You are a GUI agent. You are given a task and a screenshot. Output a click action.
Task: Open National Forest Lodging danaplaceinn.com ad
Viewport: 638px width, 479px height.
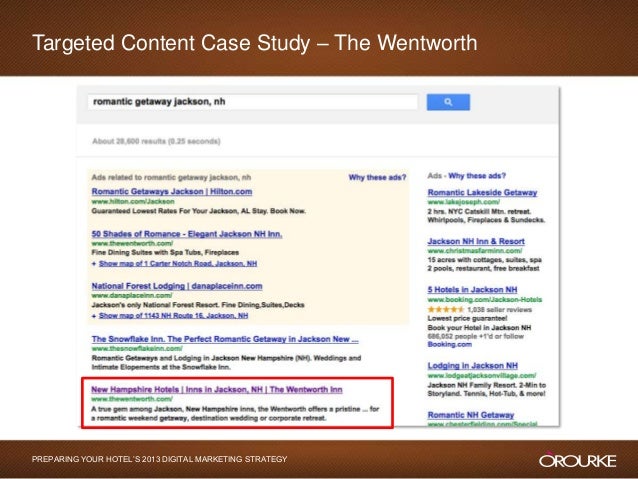(x=177, y=286)
